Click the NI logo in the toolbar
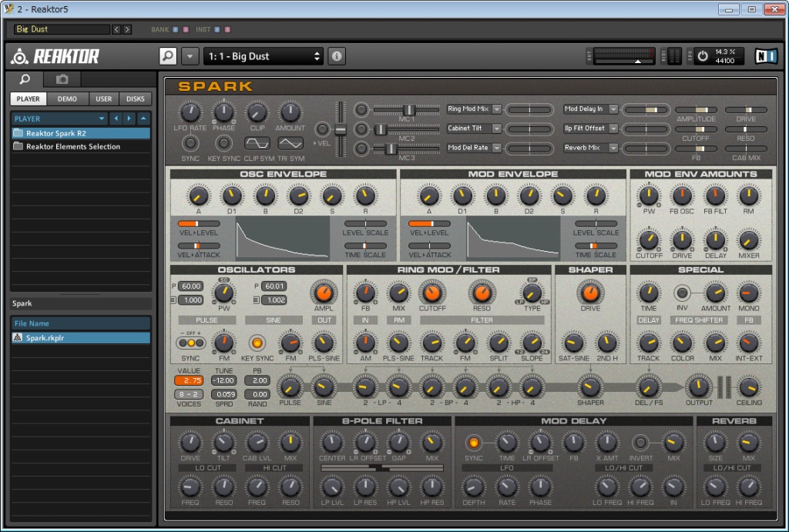The width and height of the screenshot is (789, 532). coord(766,55)
